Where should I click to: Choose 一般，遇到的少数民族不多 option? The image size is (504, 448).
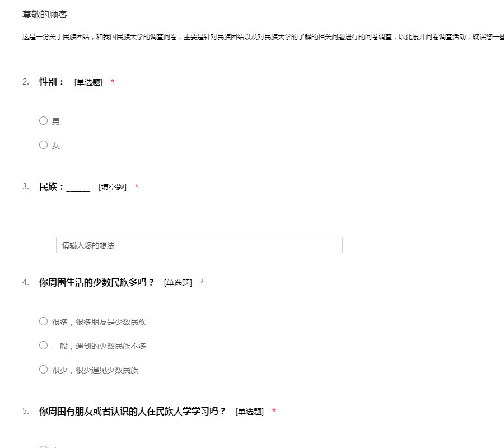coord(43,346)
